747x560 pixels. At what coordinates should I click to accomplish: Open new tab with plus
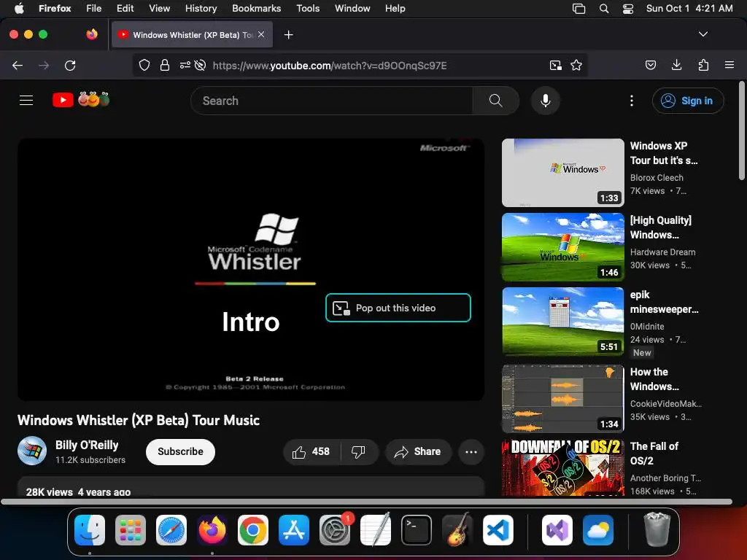coord(288,35)
